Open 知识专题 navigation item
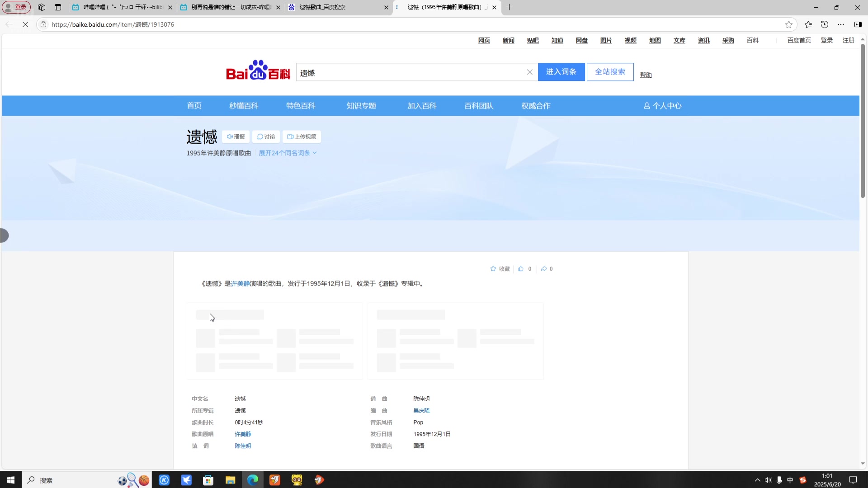This screenshot has height=488, width=868. [361, 106]
